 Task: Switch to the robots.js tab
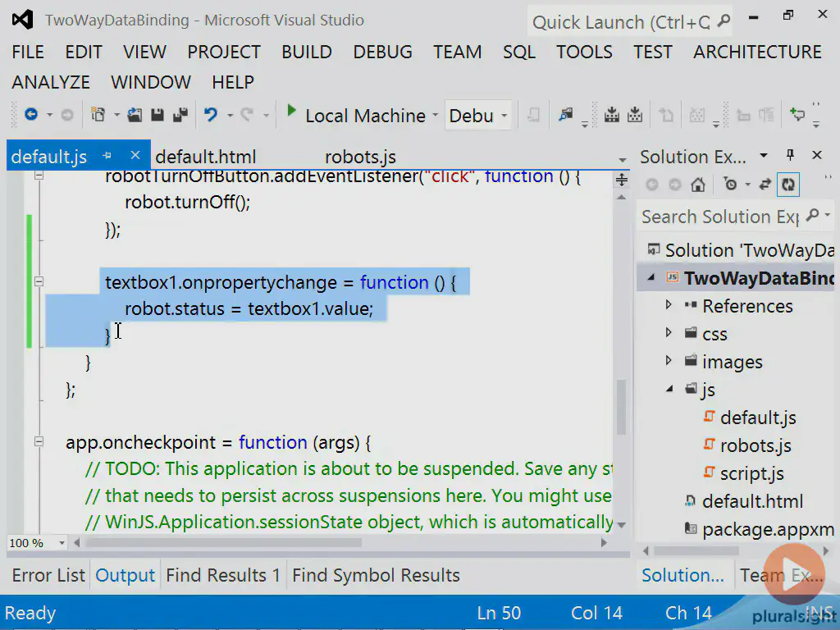pos(361,157)
